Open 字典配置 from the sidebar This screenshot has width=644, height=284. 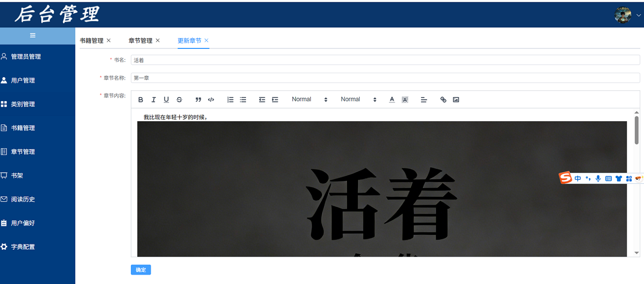click(23, 247)
